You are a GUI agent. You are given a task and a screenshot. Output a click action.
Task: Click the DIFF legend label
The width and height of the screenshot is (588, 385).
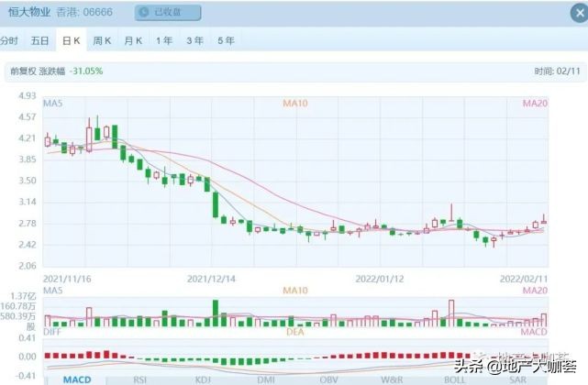point(52,332)
